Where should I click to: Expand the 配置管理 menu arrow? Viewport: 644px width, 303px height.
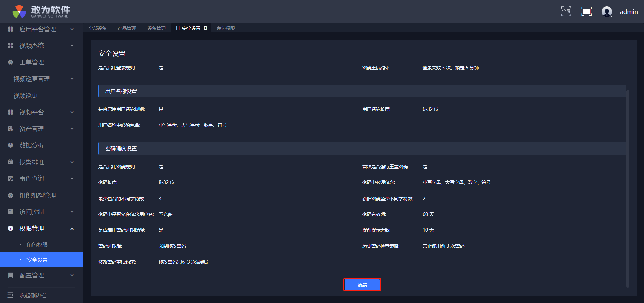(72, 275)
